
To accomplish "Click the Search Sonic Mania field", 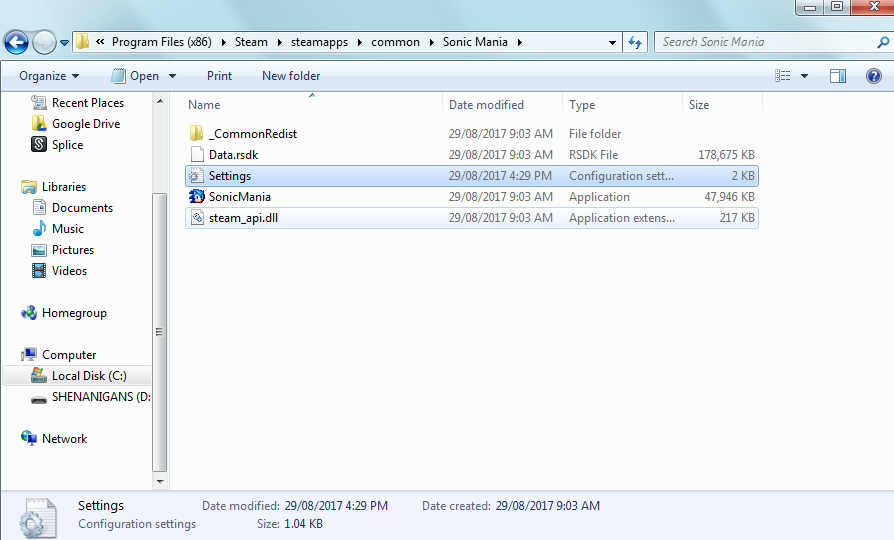I will [764, 42].
